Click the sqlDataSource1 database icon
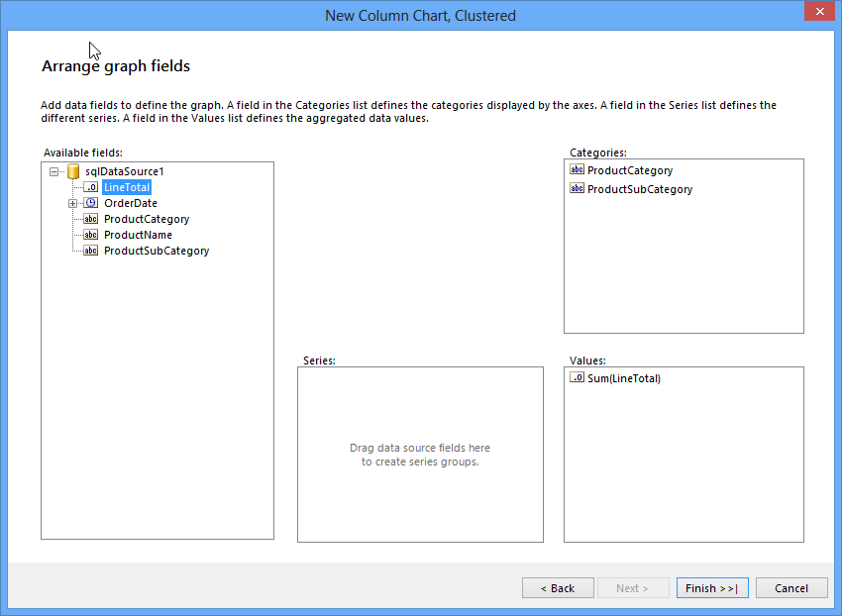 point(73,171)
